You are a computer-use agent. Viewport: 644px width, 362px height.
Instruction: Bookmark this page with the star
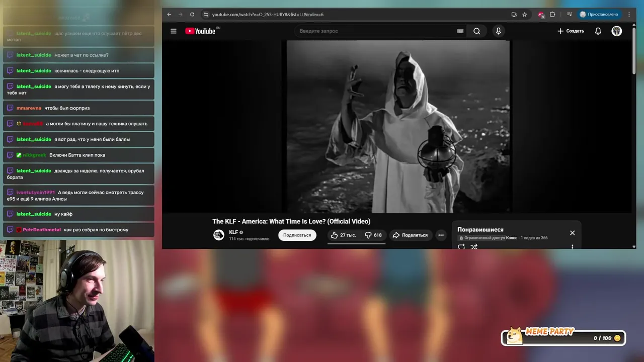point(525,15)
